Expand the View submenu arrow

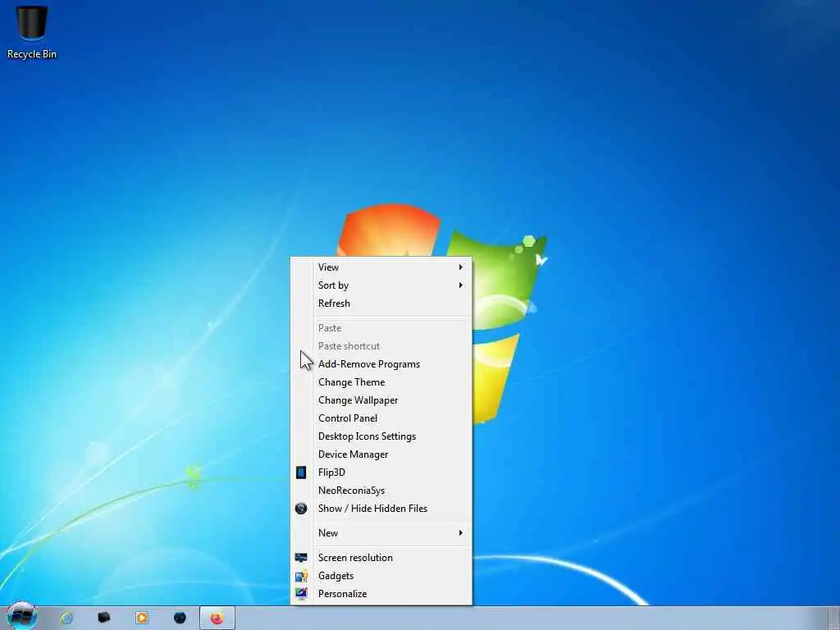pyautogui.click(x=461, y=267)
